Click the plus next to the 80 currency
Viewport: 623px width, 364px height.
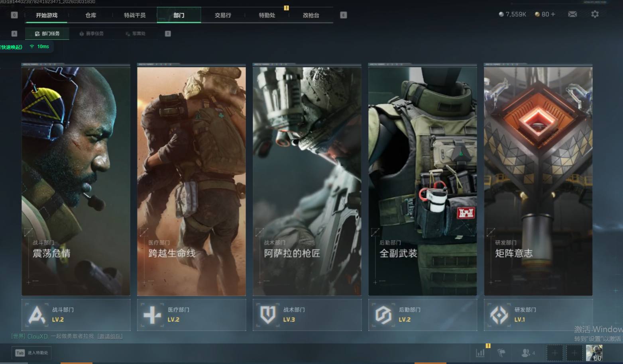pos(553,14)
